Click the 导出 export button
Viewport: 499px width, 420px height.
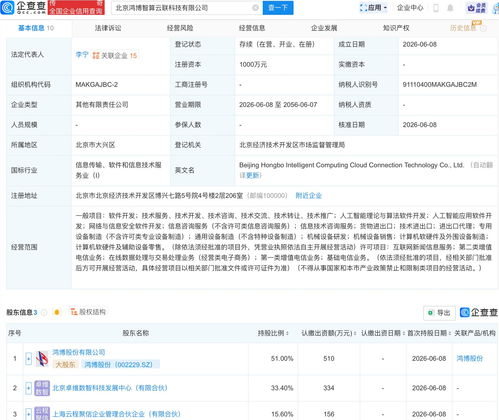pyautogui.click(x=439, y=313)
